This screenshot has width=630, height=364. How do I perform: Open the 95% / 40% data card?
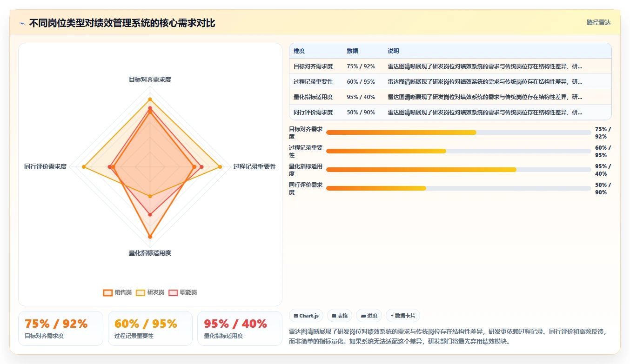coord(240,329)
